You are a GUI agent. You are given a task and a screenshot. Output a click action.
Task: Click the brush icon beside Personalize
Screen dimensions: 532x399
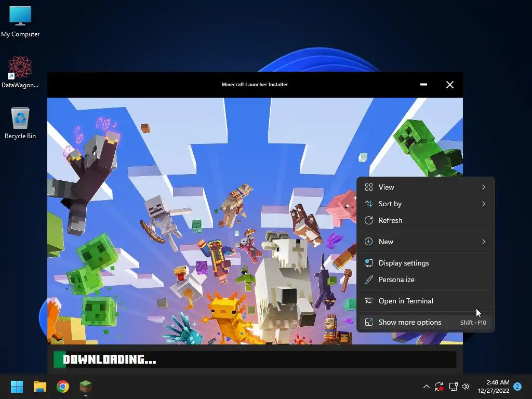pos(369,280)
